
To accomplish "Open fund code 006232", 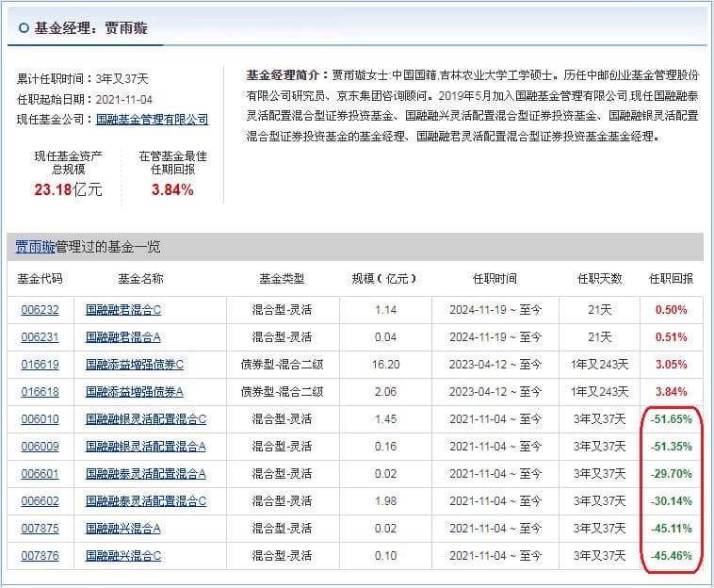I will (x=40, y=309).
